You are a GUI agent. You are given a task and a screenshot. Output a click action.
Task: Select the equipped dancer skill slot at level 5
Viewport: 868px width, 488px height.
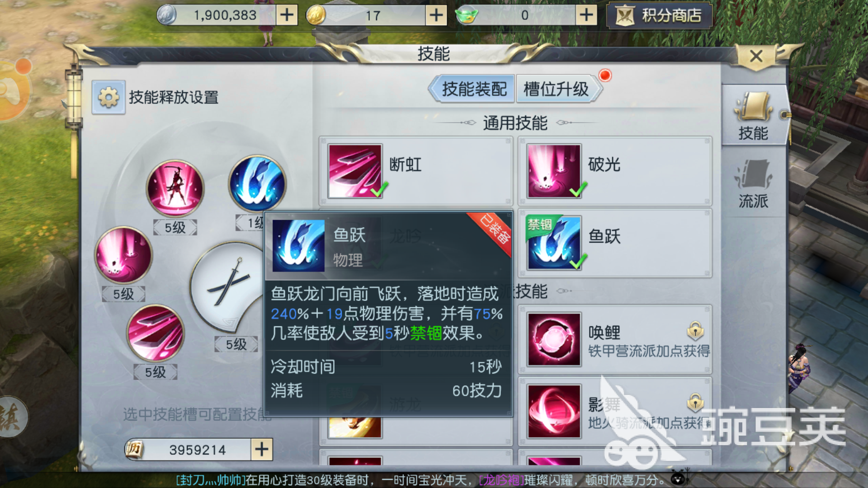[175, 188]
